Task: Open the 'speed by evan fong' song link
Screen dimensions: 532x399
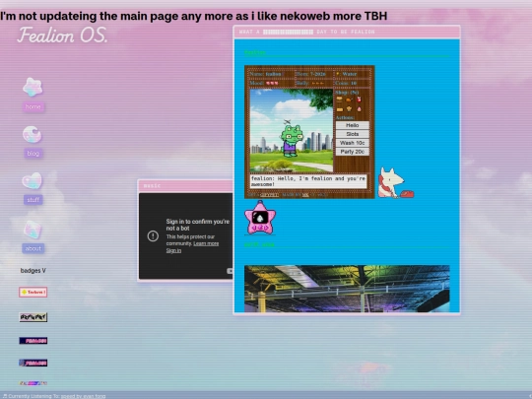Action: 83,396
